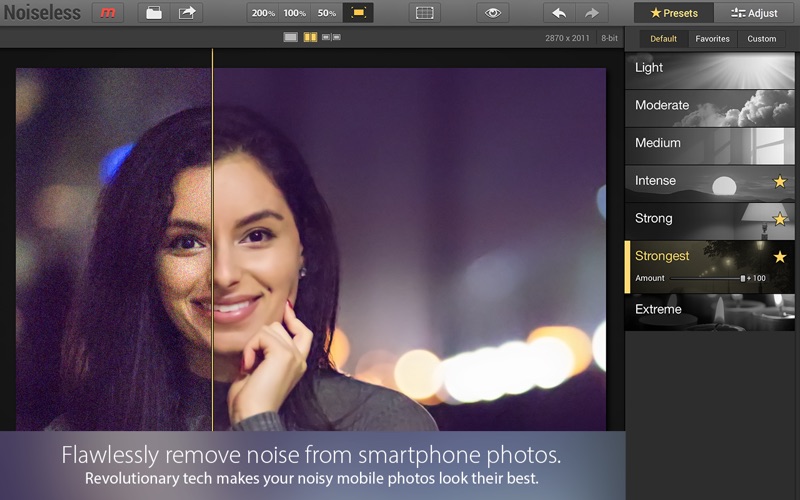The width and height of the screenshot is (800, 500).
Task: Open an image with the folder icon
Action: (x=154, y=13)
